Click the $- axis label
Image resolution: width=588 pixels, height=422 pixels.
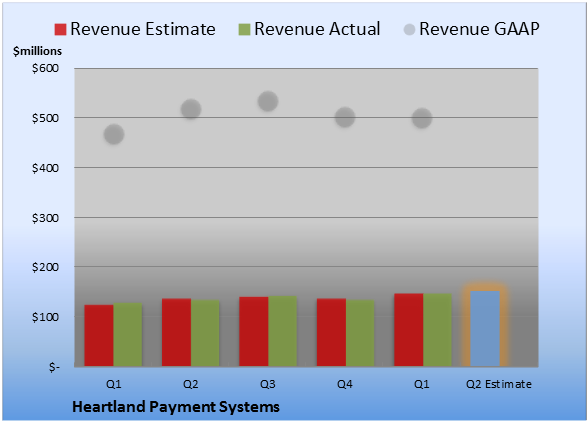pos(54,367)
